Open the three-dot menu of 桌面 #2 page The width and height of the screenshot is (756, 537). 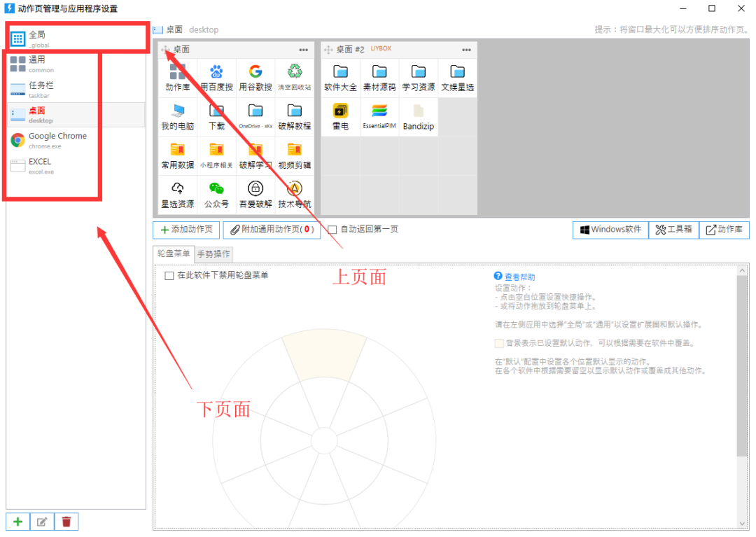pyautogui.click(x=466, y=50)
